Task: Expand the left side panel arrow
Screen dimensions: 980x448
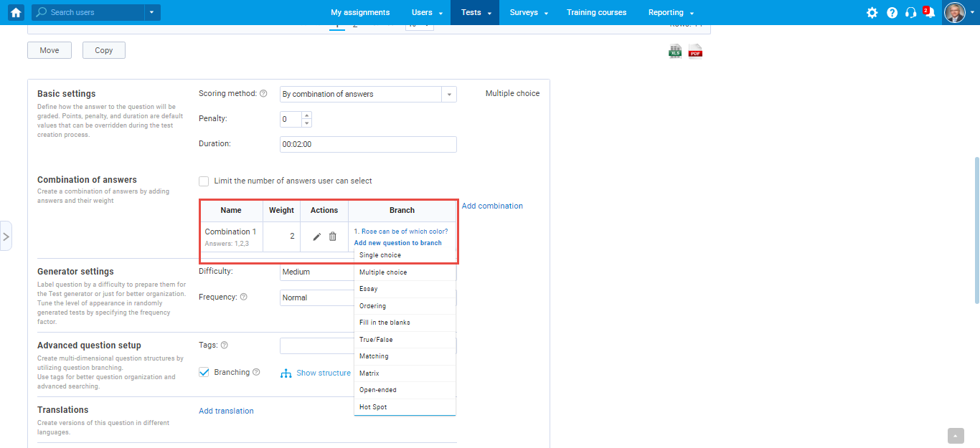Action: coord(6,236)
